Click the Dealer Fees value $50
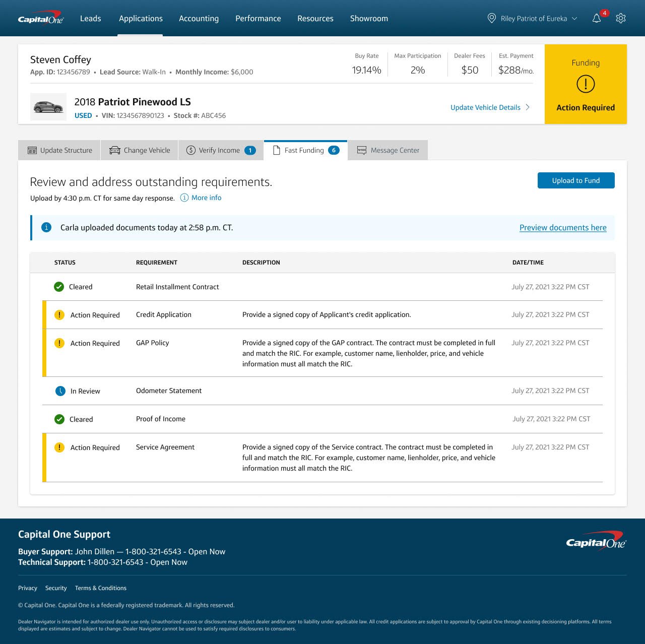 click(470, 70)
